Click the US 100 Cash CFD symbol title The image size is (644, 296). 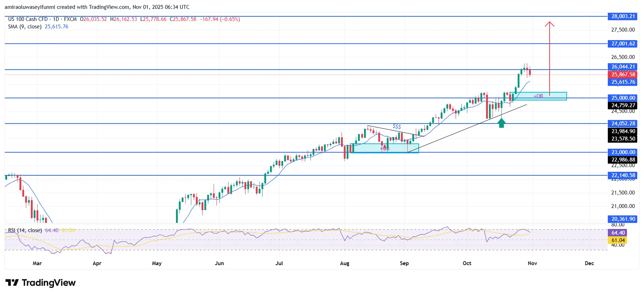pos(28,19)
